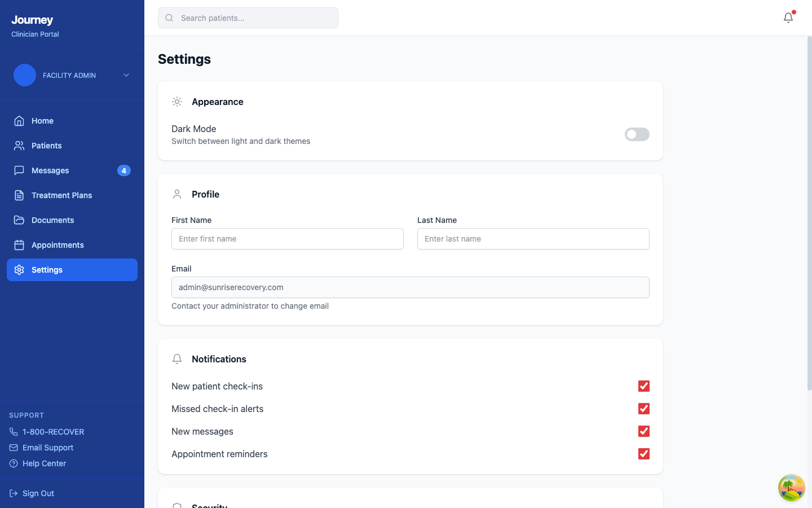Toggle New messages notification off
Screen dimensions: 812x508
click(x=644, y=431)
